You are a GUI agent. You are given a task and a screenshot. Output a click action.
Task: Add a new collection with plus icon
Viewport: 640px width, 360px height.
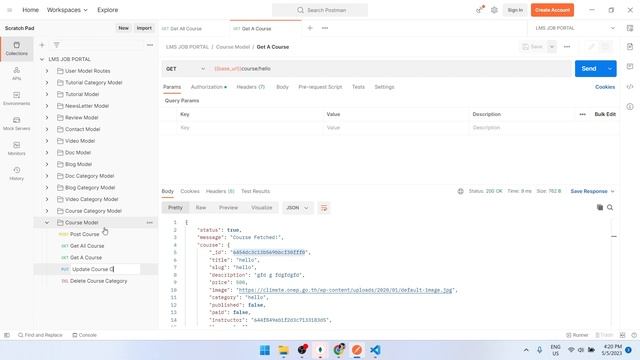42,45
